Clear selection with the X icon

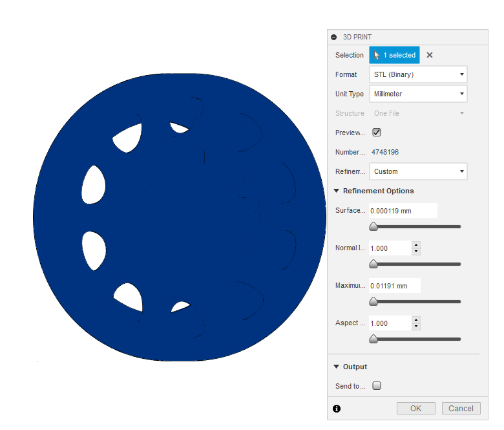430,56
